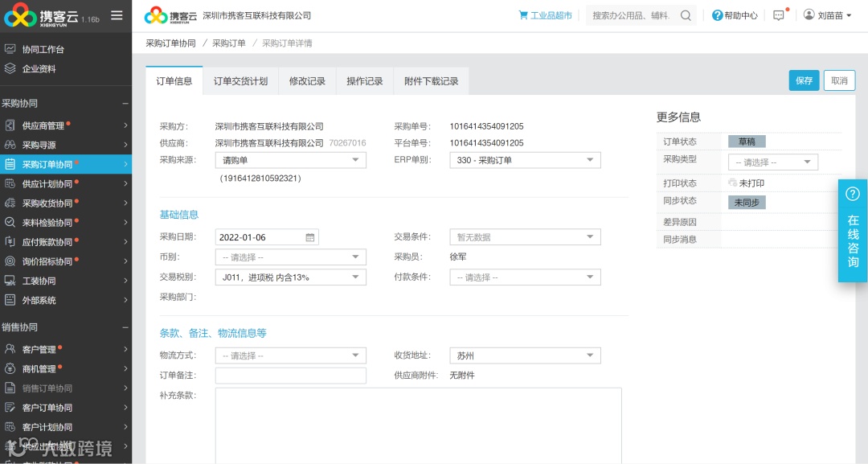Click the 采购寻源 binoculars icon
The height and width of the screenshot is (464, 868).
tap(10, 145)
